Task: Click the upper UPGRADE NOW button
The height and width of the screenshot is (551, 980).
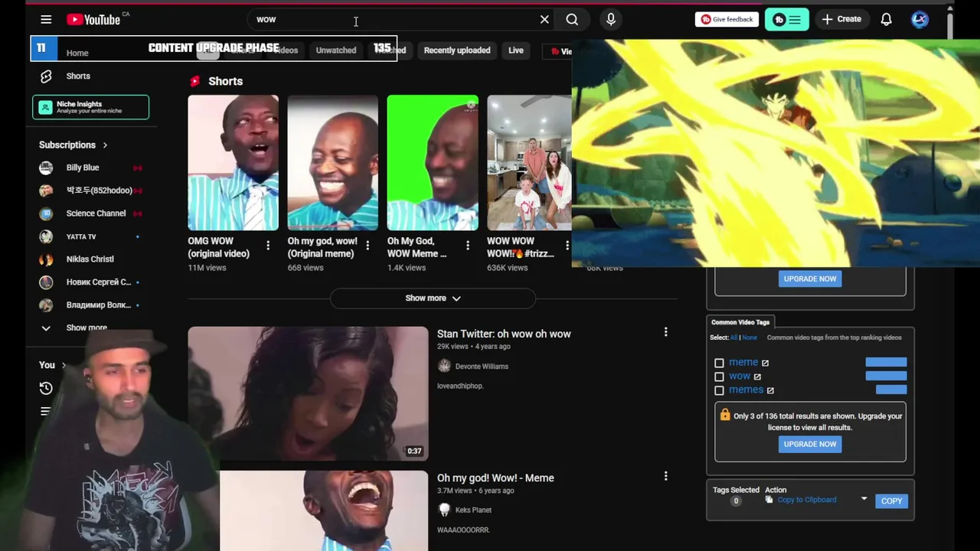Action: [810, 279]
